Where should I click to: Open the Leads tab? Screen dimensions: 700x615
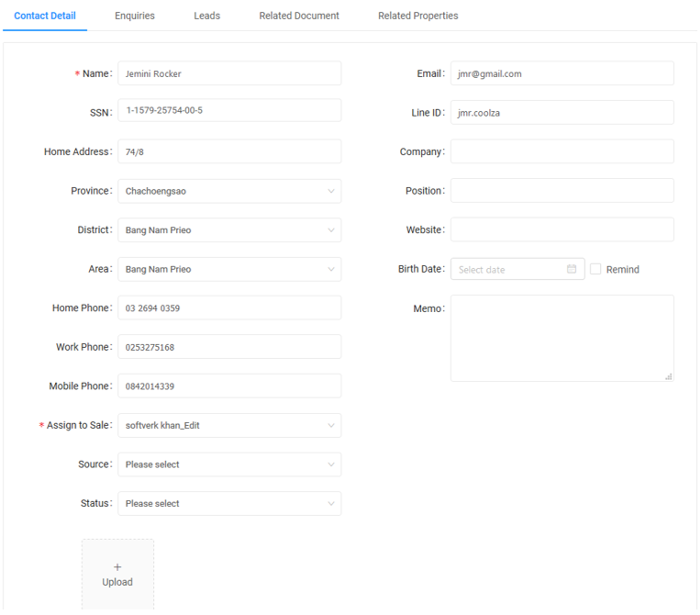[x=207, y=16]
